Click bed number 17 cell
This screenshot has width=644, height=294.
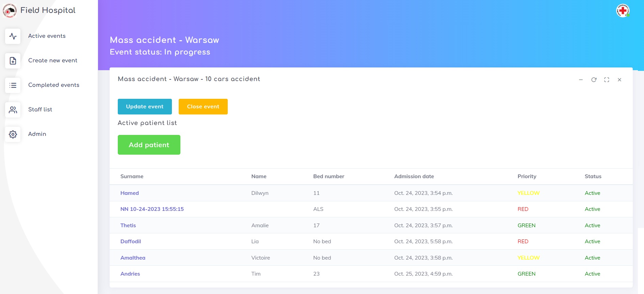tap(316, 226)
